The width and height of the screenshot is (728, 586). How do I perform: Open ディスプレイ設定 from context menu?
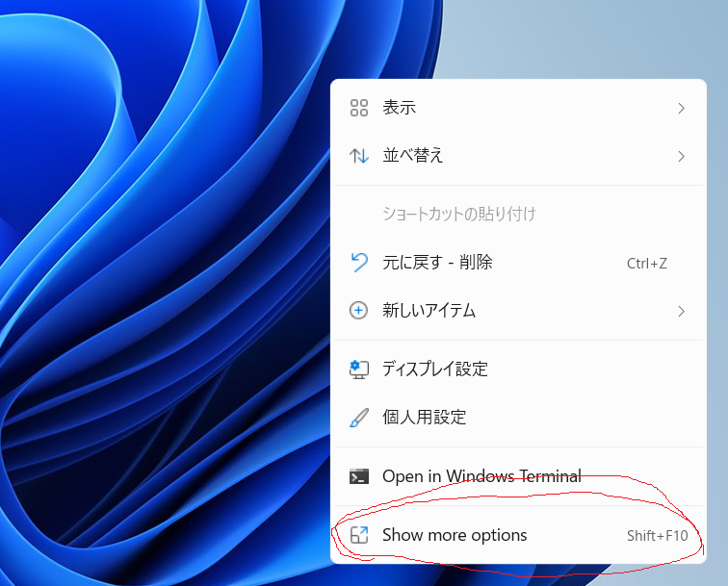519,369
